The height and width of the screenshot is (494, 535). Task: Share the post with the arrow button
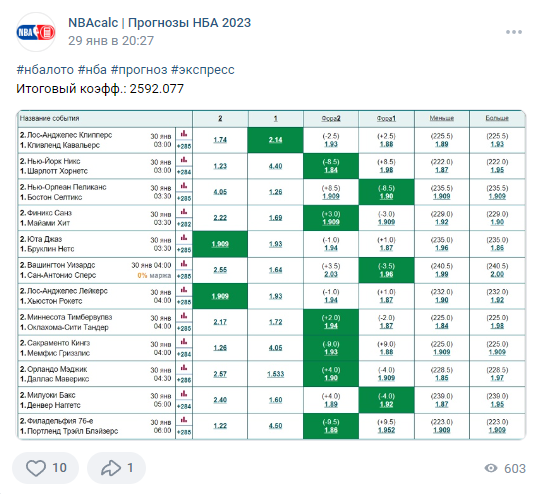(117, 468)
